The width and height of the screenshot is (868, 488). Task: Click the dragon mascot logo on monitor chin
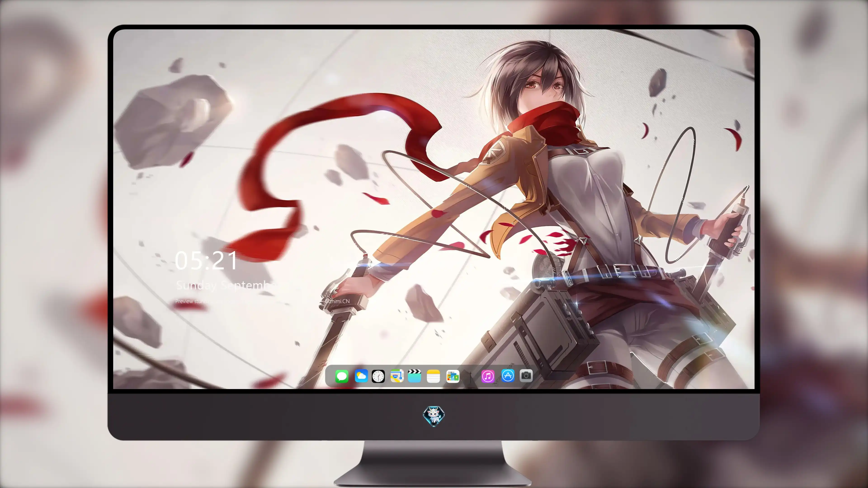pyautogui.click(x=434, y=416)
